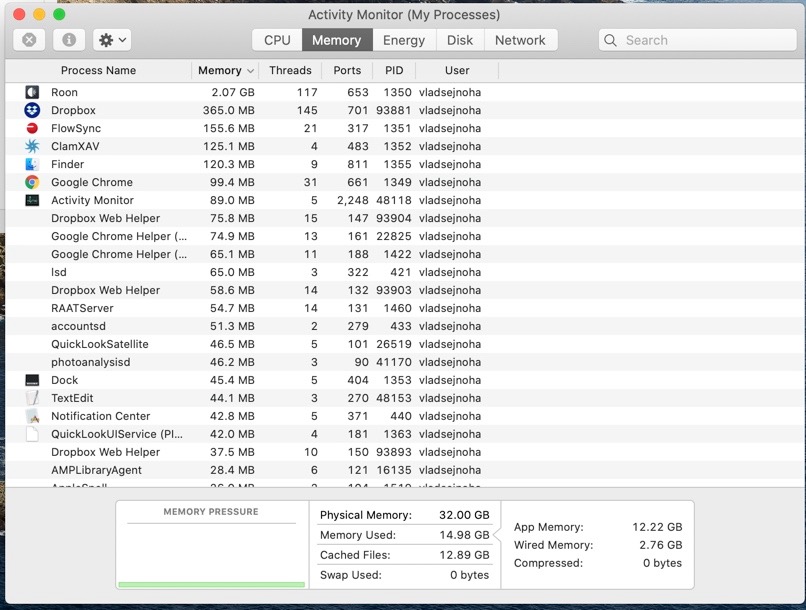This screenshot has width=806, height=610.
Task: Sort by PID column header
Action: 394,70
